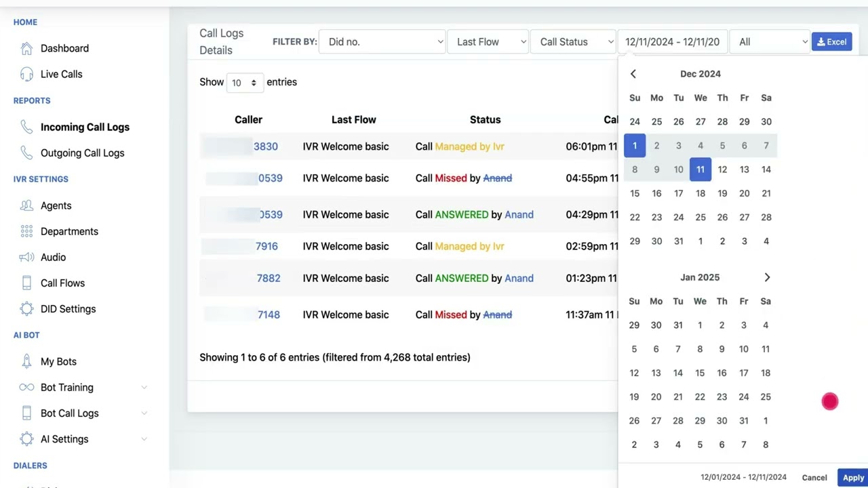Click the My Bots rocket icon
Image resolution: width=868 pixels, height=488 pixels.
coord(26,361)
